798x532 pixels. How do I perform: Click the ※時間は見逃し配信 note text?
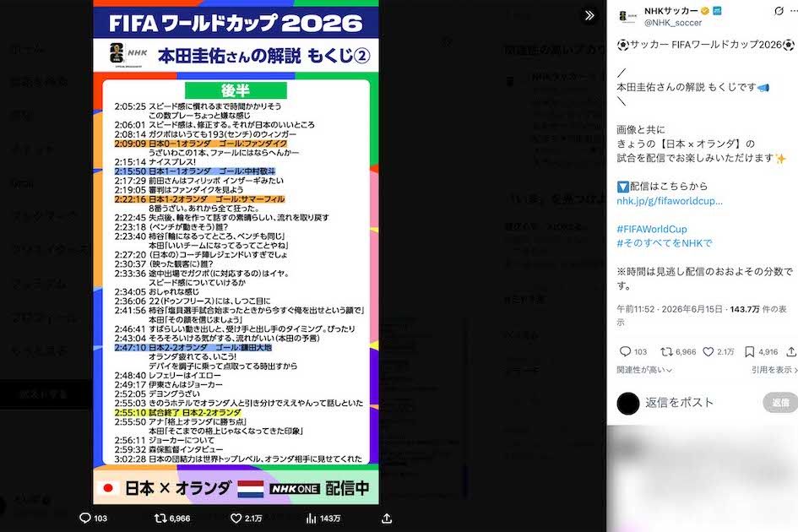coord(705,279)
